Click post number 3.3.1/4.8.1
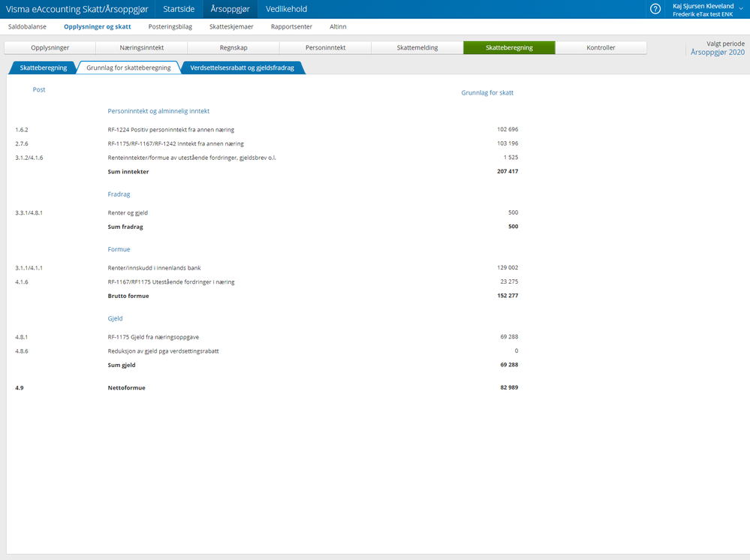Viewport: 750px width, 560px height. coord(29,212)
